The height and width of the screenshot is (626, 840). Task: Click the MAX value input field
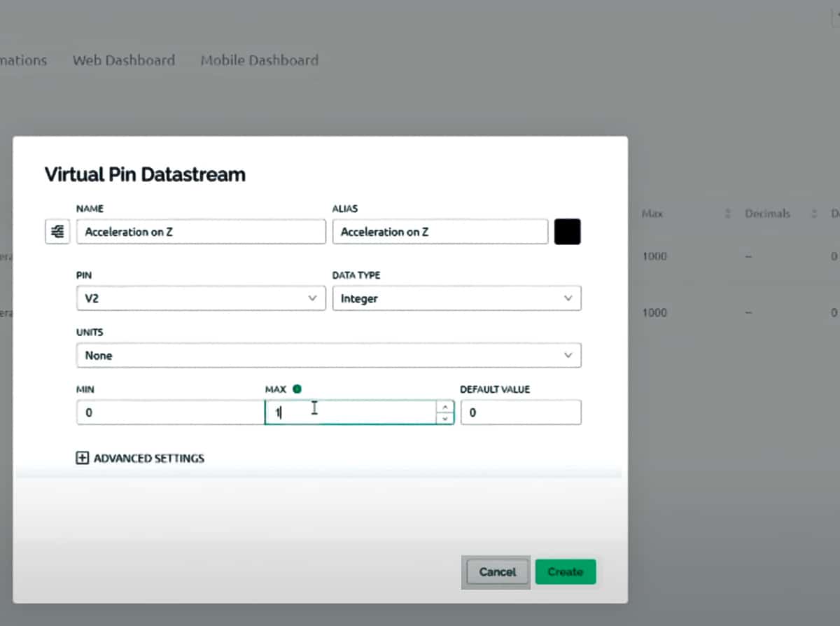[350, 412]
